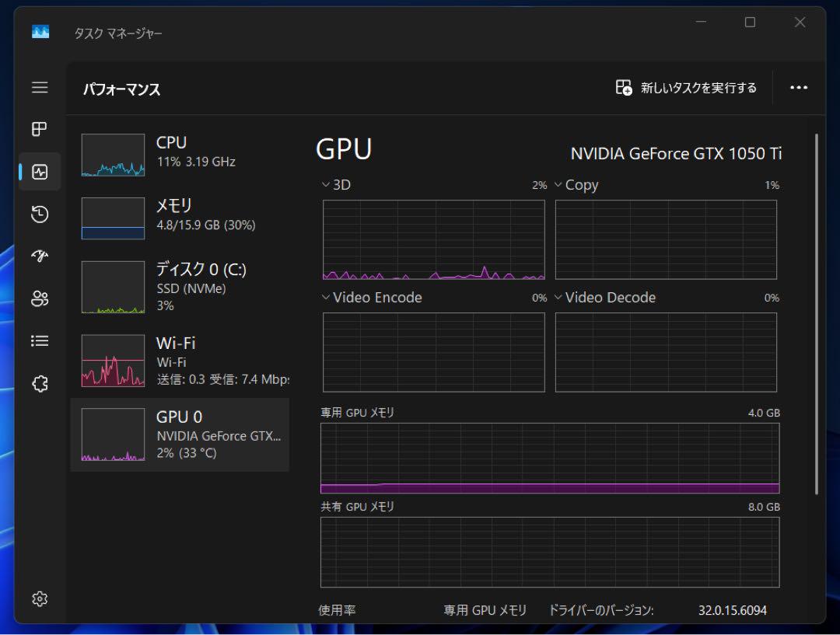Viewport: 840px width, 635px height.
Task: Select the ディスク 0 (C:) item
Action: point(180,287)
